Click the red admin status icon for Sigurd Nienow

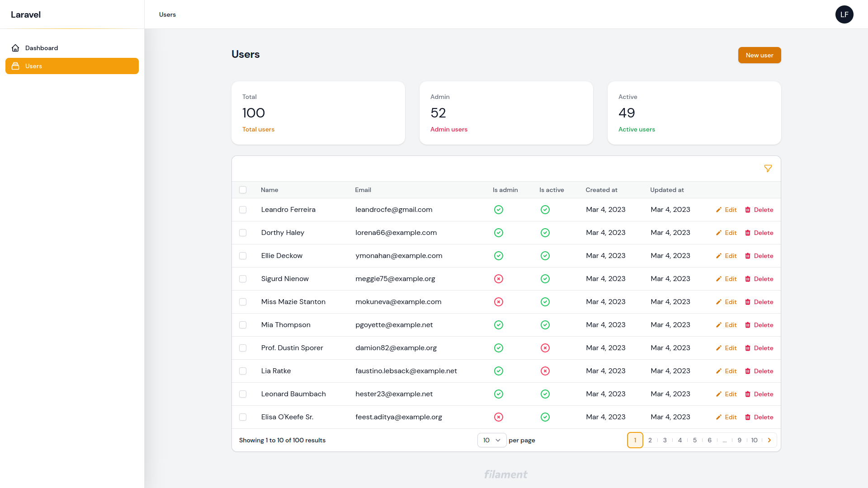point(499,279)
